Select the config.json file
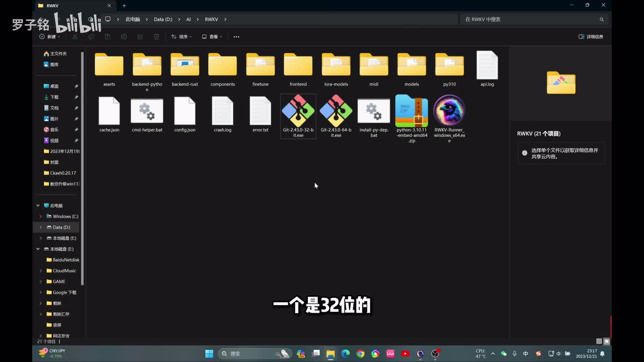 click(185, 111)
